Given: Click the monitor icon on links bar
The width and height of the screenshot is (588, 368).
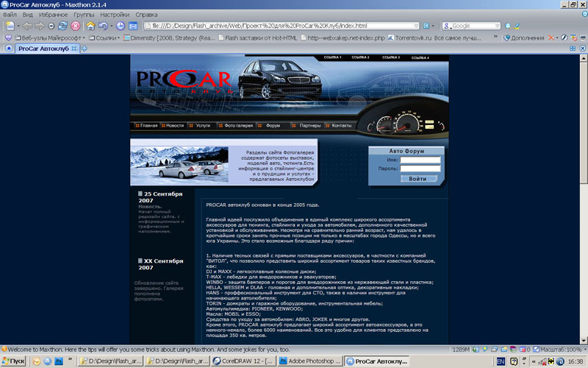Looking at the screenshot, I should (x=583, y=38).
